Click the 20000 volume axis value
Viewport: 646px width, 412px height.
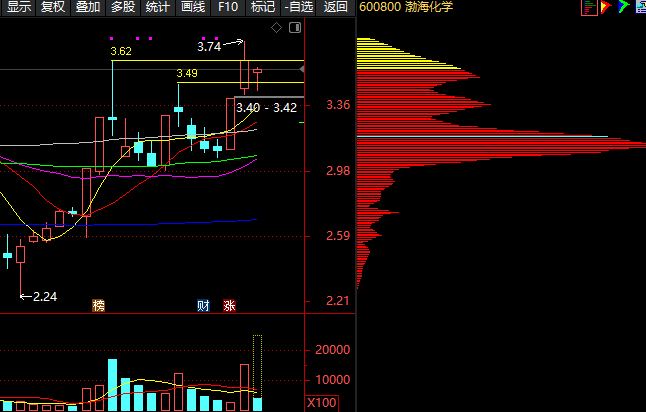(332, 350)
